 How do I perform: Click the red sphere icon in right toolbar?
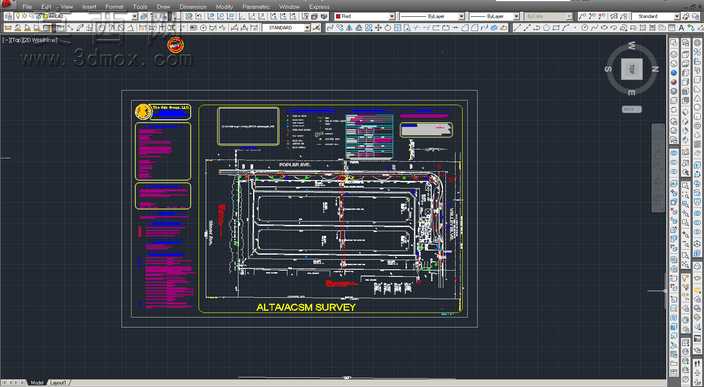(x=674, y=82)
